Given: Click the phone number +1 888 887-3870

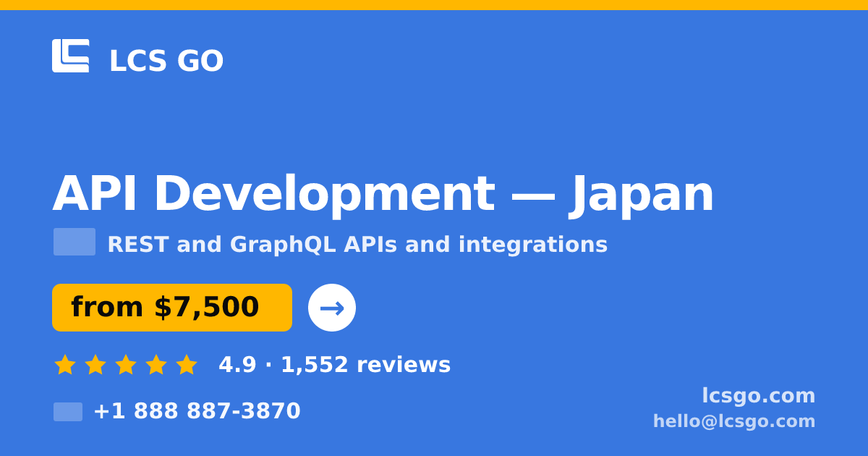Looking at the screenshot, I should point(197,411).
